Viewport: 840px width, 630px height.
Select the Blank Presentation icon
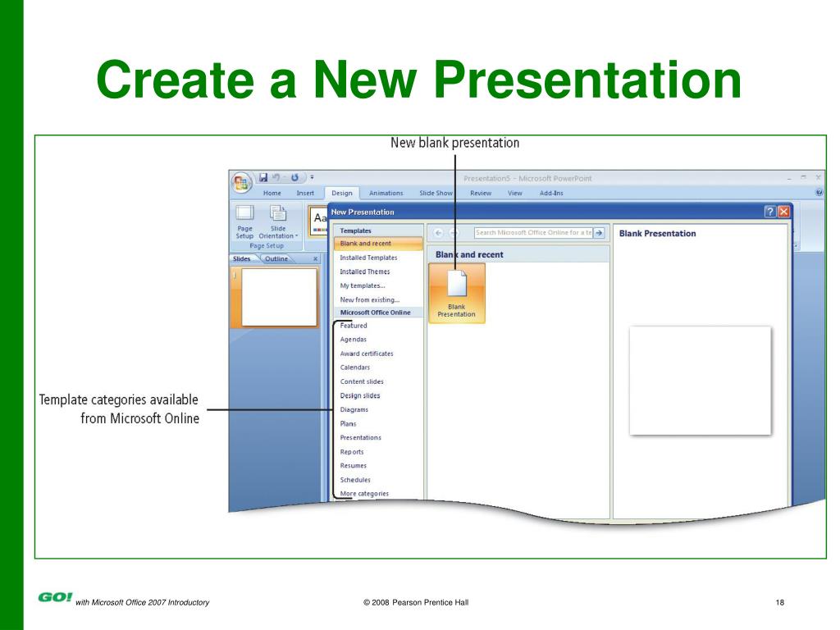click(457, 293)
